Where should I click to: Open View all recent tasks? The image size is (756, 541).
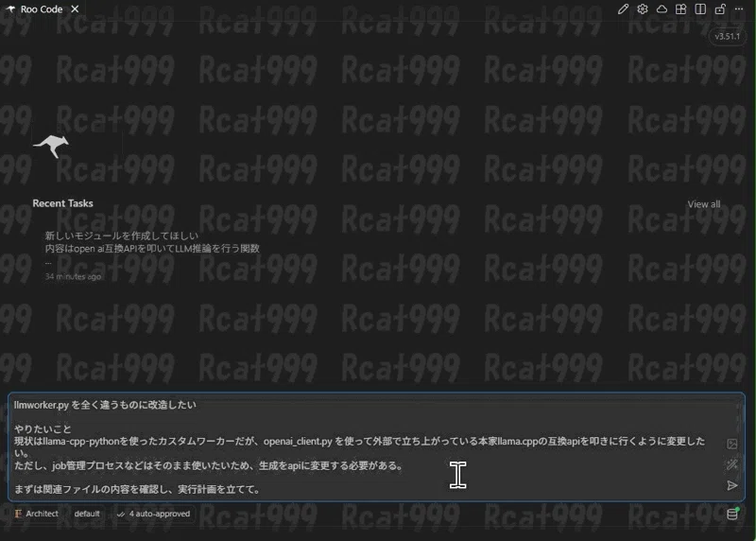click(x=704, y=204)
